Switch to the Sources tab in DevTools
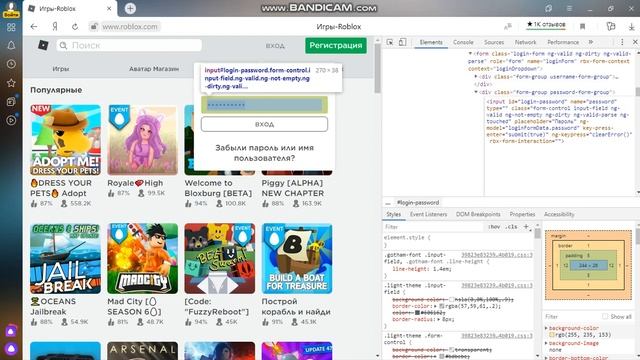Image resolution: width=640 pixels, height=360 pixels. (494, 42)
